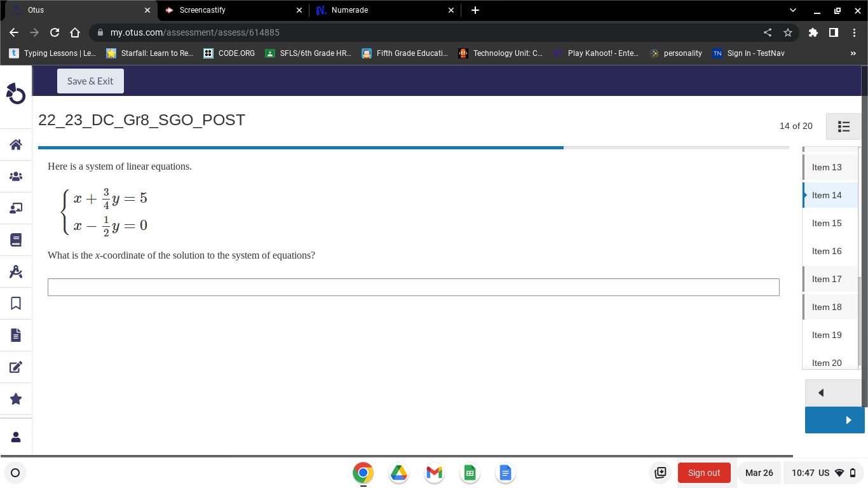Open Google Docs from the shelf

505,473
